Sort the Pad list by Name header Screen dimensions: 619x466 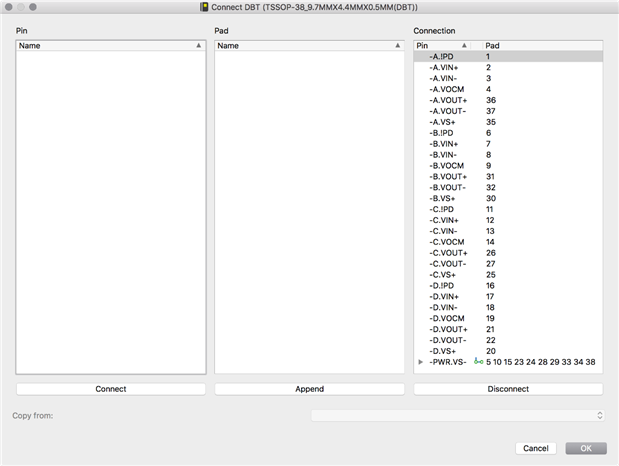pyautogui.click(x=310, y=45)
